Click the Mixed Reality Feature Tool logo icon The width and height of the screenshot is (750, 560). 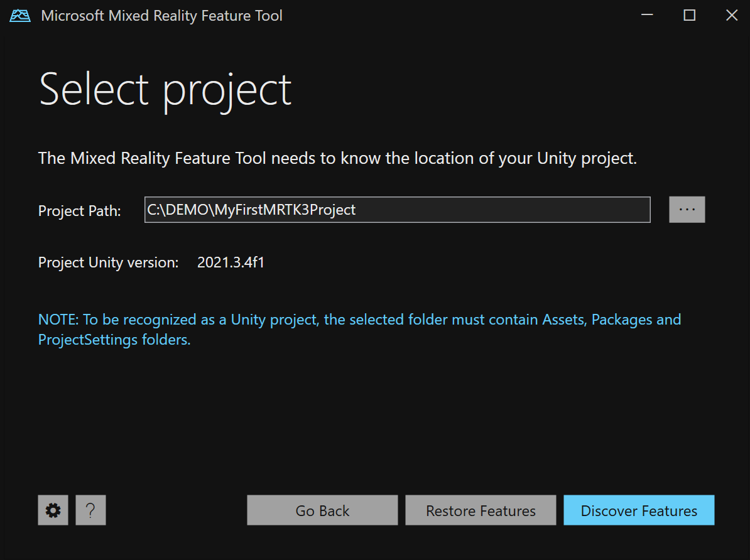point(19,15)
